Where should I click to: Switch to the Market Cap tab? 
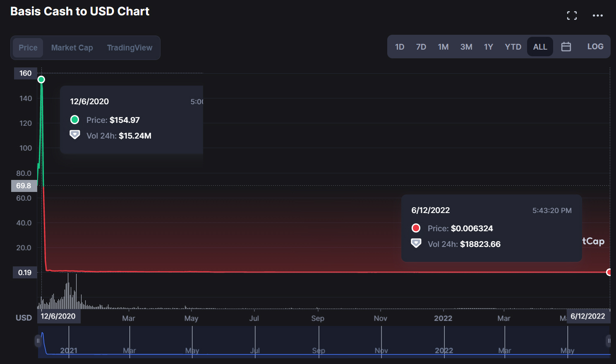(x=72, y=48)
